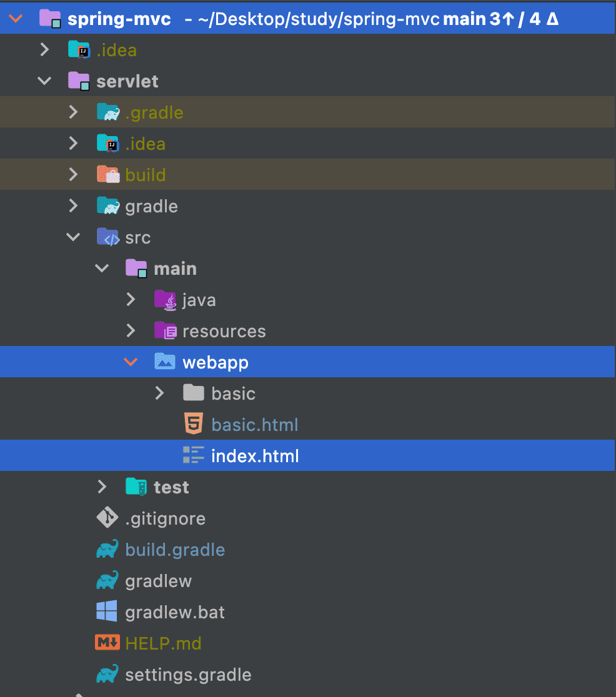Screen dimensions: 616x697
Task: Collapse the src directory
Action: click(73, 237)
